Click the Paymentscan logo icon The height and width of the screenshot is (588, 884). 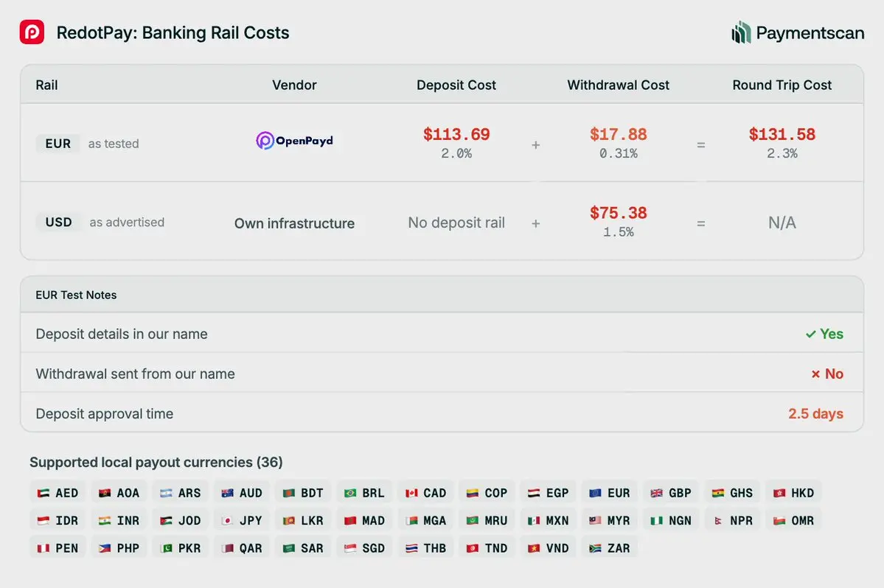[x=741, y=32]
